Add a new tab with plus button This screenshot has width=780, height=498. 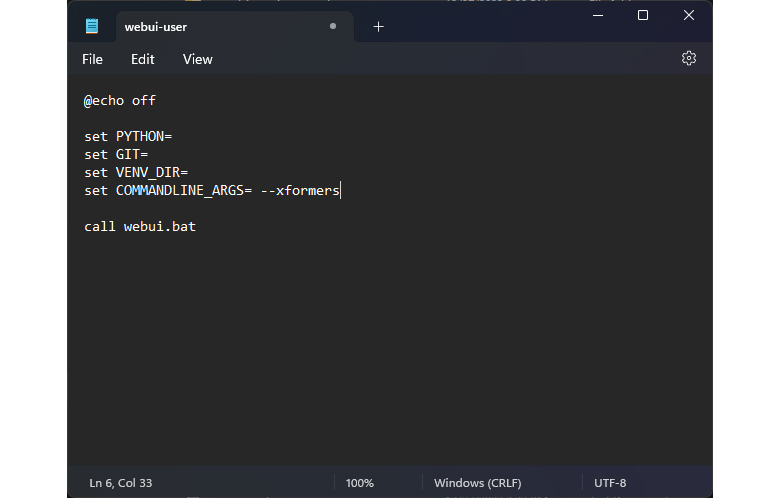tap(378, 27)
